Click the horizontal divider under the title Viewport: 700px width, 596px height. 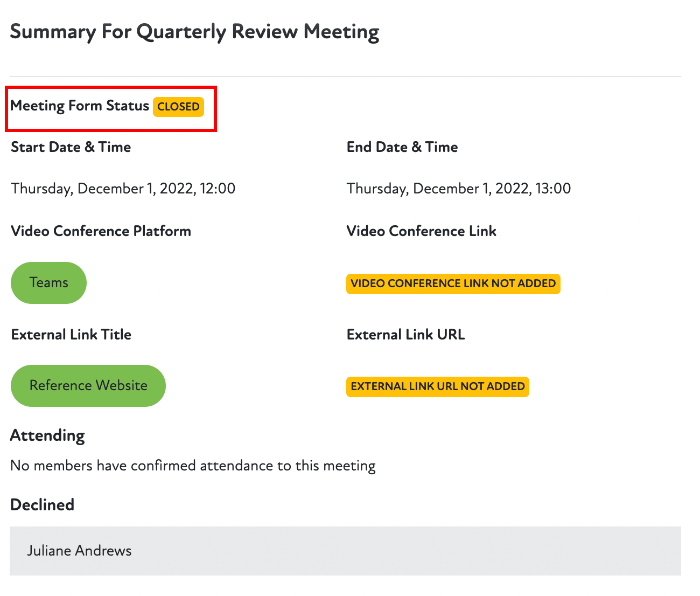[x=345, y=77]
